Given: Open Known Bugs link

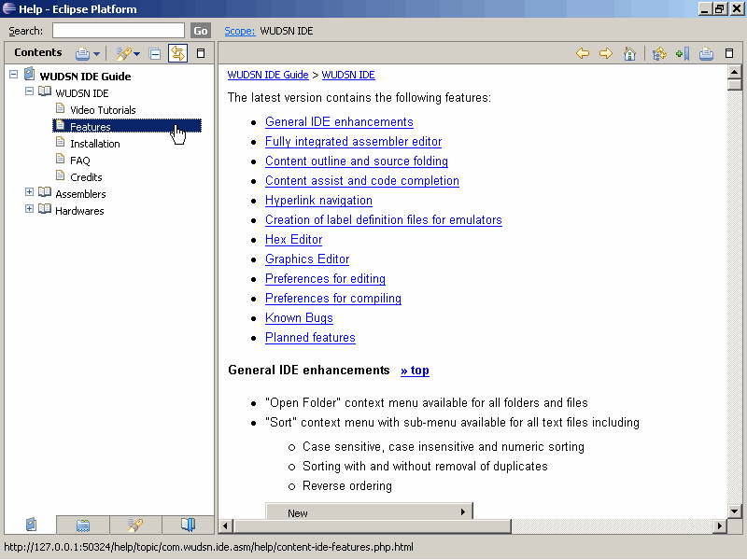Looking at the screenshot, I should pos(299,317).
